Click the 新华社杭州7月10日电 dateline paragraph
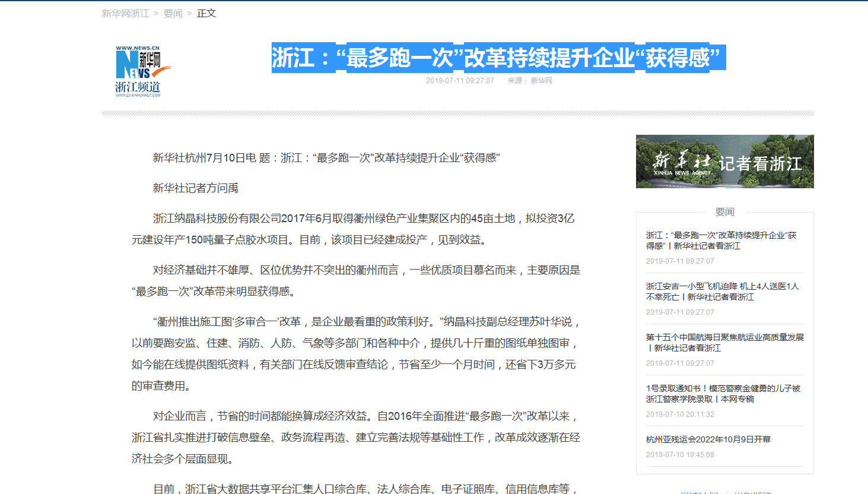This screenshot has height=494, width=868. click(326, 158)
